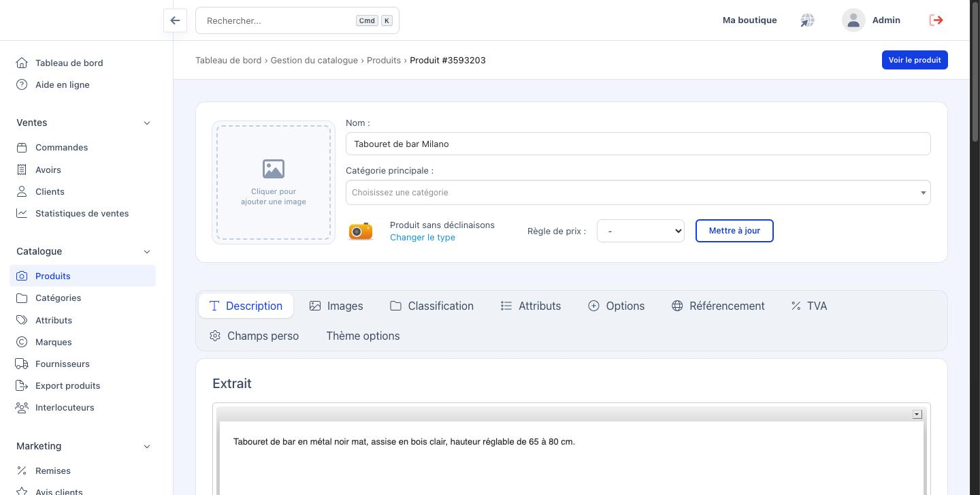Click the Mettre à jour button

(734, 231)
